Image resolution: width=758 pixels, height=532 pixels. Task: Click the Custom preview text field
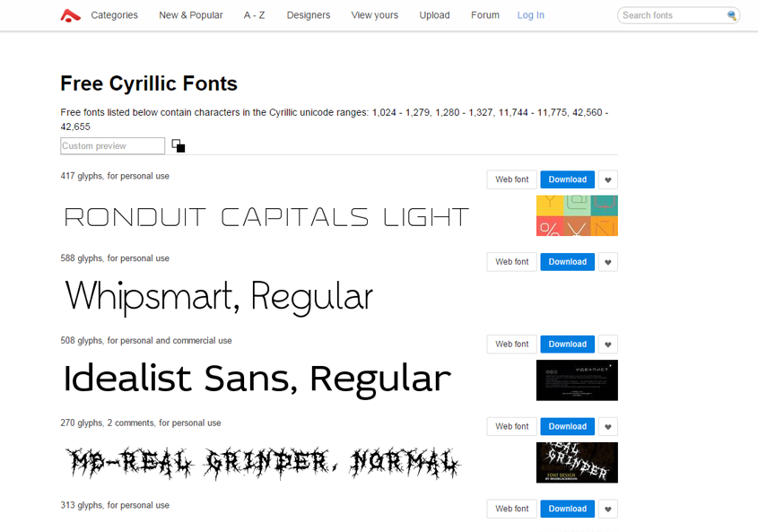(112, 146)
